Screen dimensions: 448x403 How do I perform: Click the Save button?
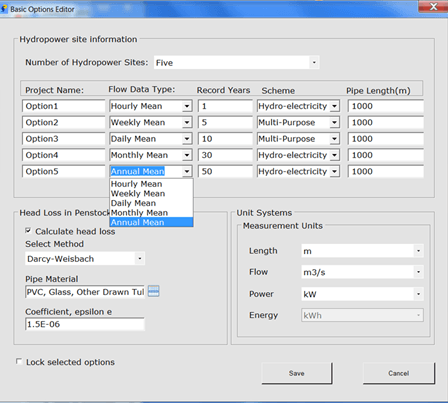[x=297, y=373]
